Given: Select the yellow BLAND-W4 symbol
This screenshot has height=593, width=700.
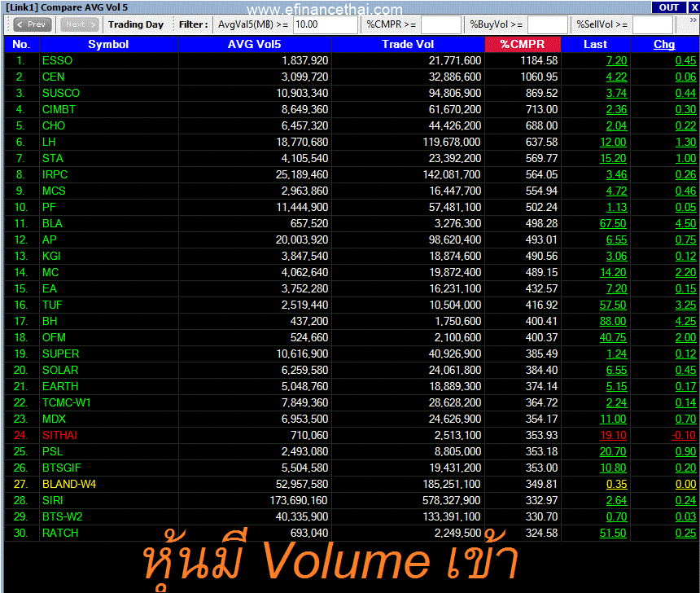Looking at the screenshot, I should click(x=69, y=484).
